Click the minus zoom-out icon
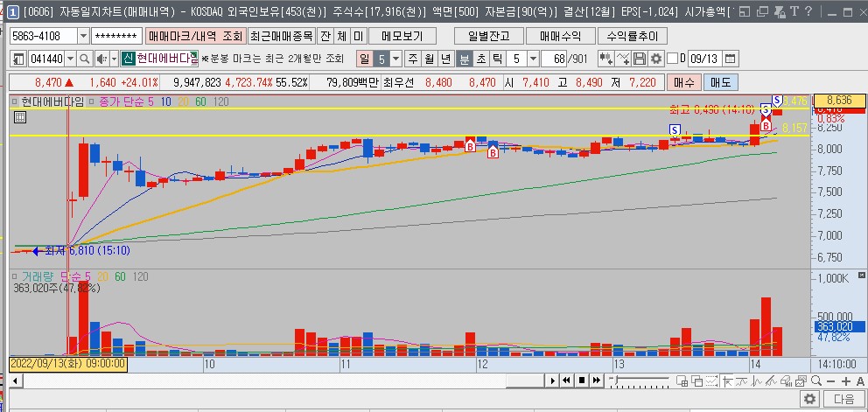Screen dimensions: 868x412 (831, 381)
